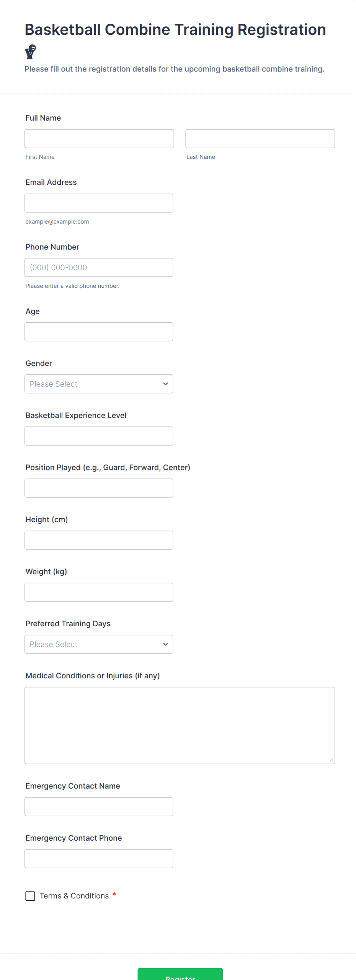Click the Emergency Contact Phone field

coord(99,859)
